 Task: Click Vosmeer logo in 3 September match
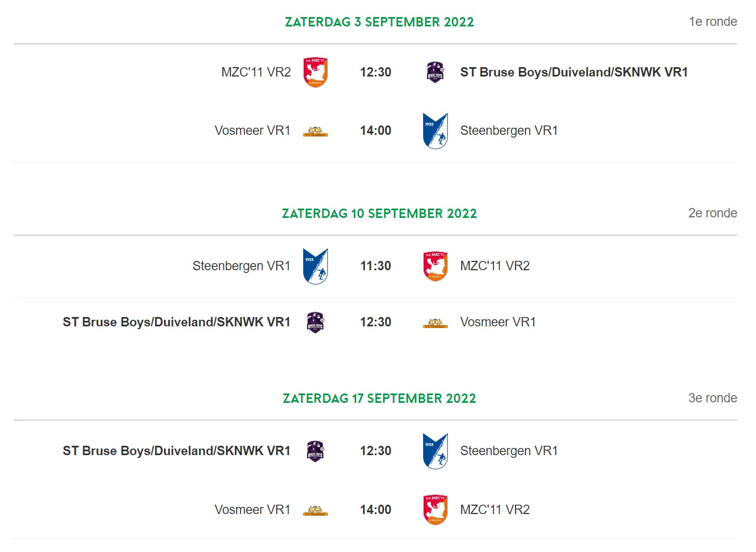pyautogui.click(x=315, y=132)
